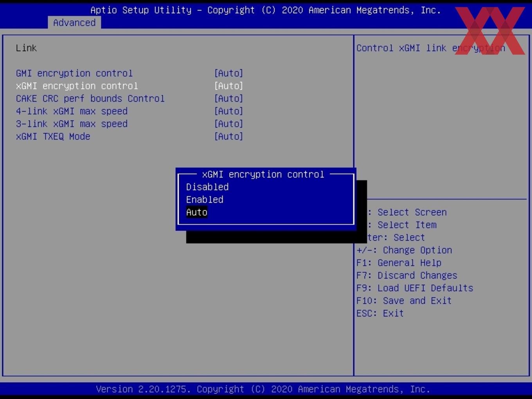Screen dimensions: 532x399
Task: Select xGMI encryption control setting label
Action: point(77,86)
